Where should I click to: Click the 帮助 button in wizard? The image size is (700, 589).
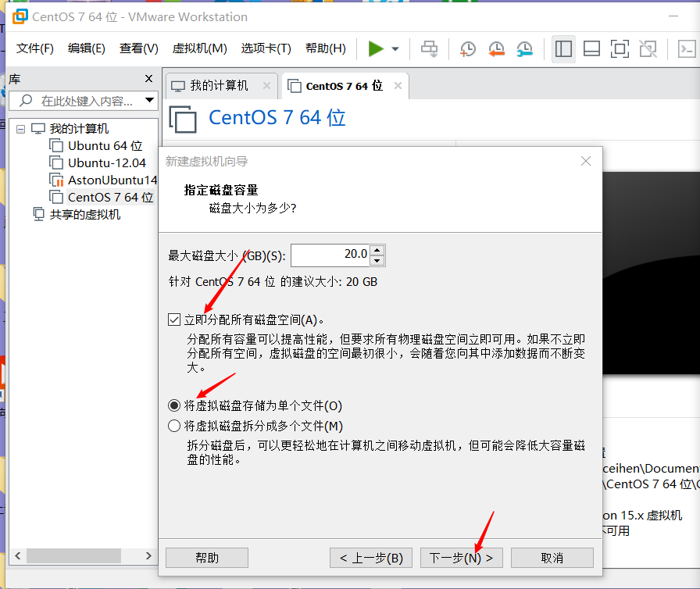click(x=207, y=558)
